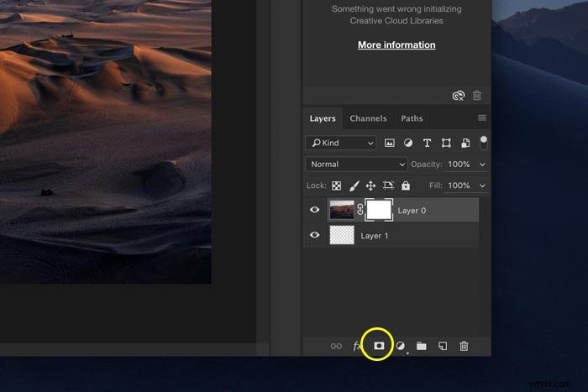The image size is (588, 392).
Task: Select Layer 0 white mask thumbnail
Action: click(379, 210)
